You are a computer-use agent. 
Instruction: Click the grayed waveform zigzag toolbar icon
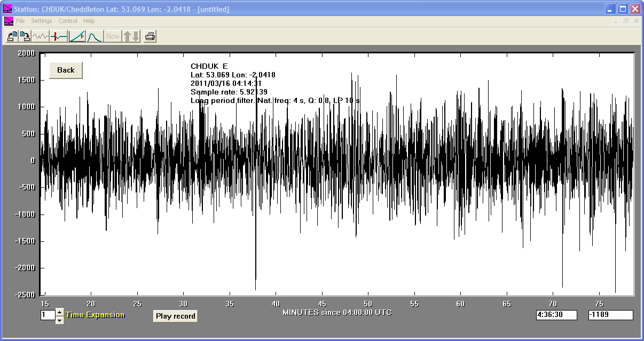click(x=40, y=36)
